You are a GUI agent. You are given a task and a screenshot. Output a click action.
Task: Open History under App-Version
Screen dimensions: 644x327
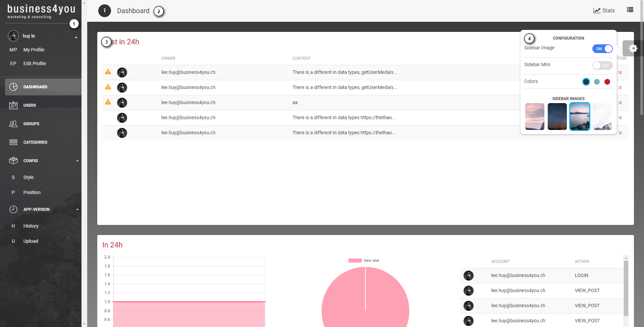[31, 226]
